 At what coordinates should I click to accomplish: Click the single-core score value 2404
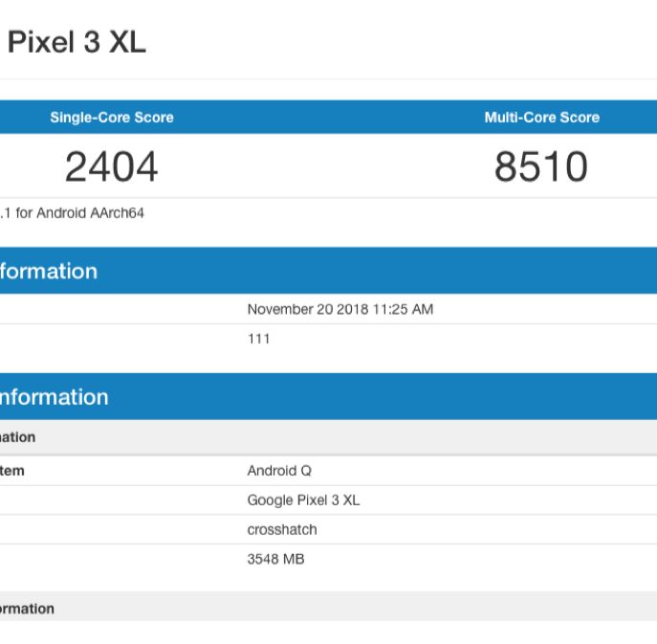[111, 167]
